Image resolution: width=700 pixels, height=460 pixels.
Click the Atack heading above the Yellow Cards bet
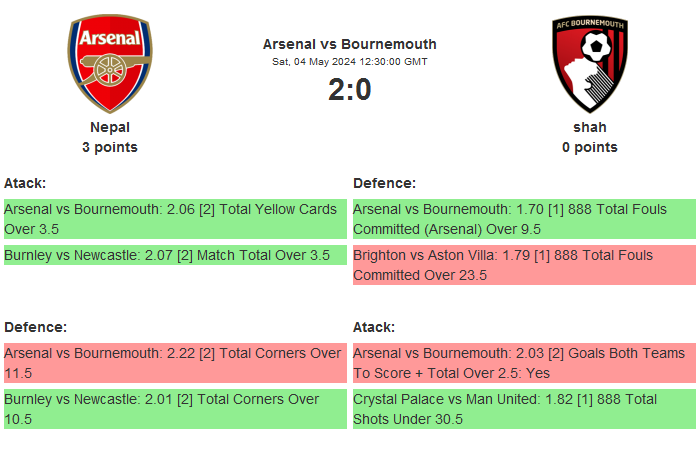[25, 183]
